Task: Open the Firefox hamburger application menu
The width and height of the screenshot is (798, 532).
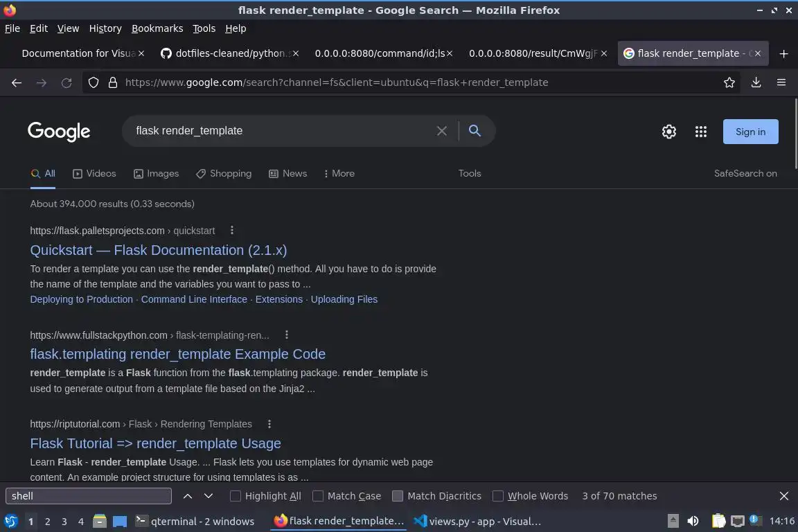Action: pos(781,82)
